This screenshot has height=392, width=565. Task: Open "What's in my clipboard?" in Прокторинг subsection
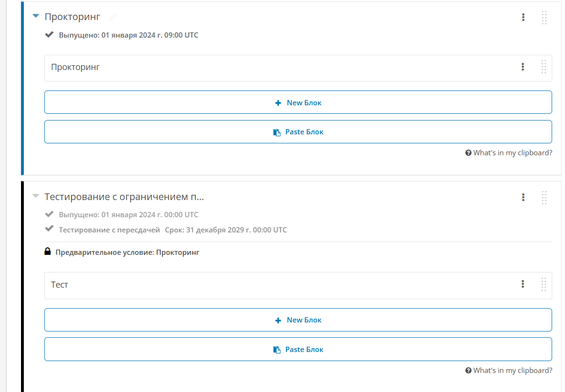tap(509, 153)
